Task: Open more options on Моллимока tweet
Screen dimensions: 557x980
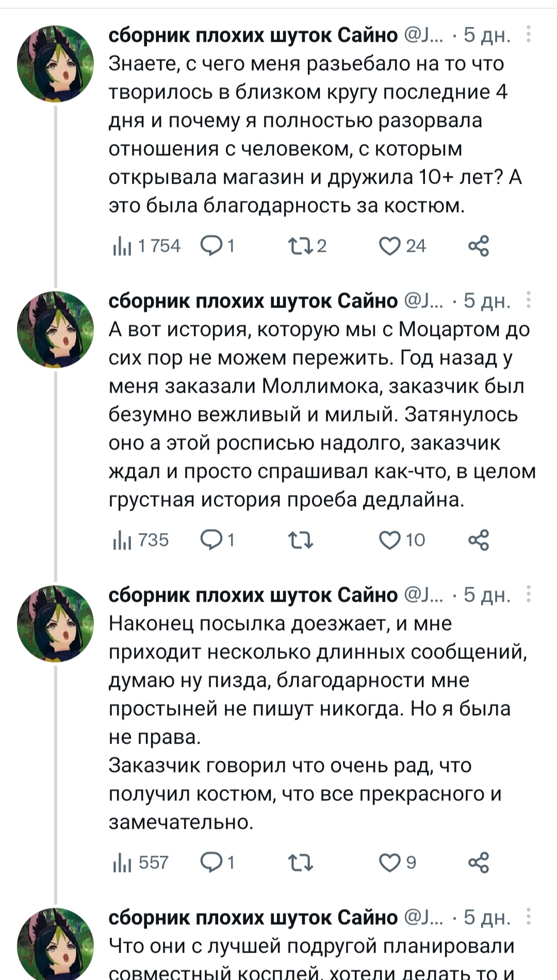Action: coord(529,300)
